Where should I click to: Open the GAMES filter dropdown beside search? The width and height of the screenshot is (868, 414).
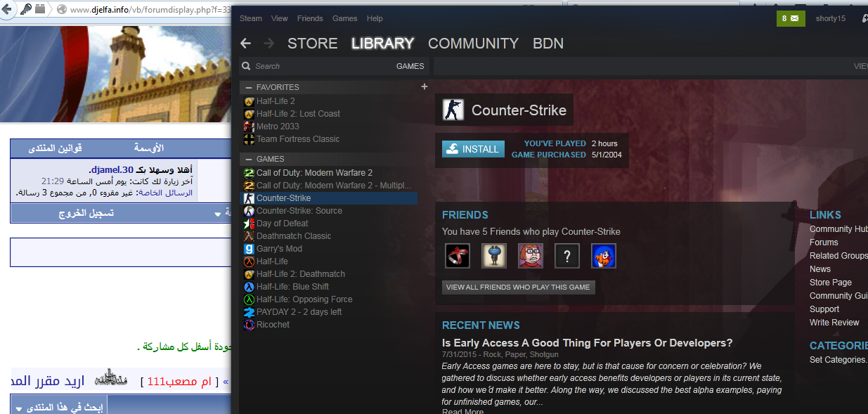pyautogui.click(x=410, y=66)
